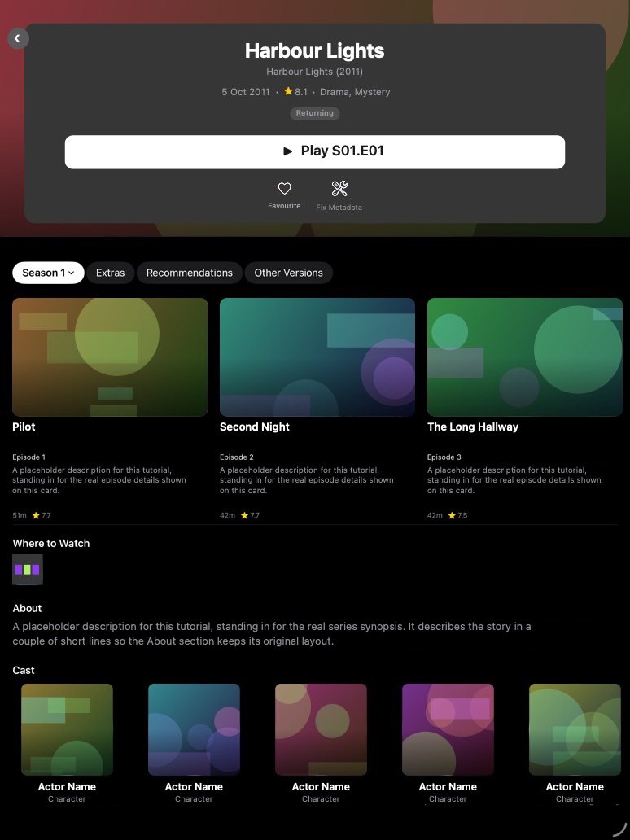Viewport: 630px width, 840px height.
Task: Open the Second Night episode thumbnail
Action: click(x=317, y=357)
